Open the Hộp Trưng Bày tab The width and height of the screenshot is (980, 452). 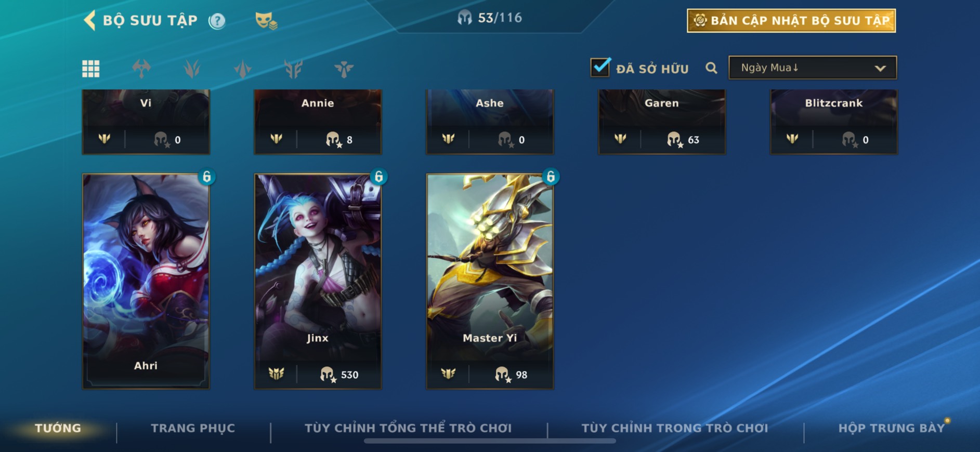tap(891, 428)
